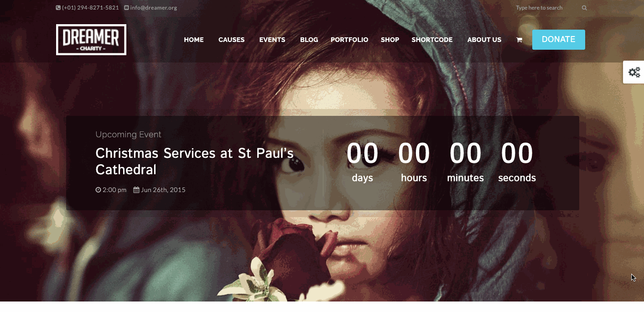Open the Christmas Services at St Paul's Cathedral event
Viewport: 644px width, 312px height.
[194, 161]
